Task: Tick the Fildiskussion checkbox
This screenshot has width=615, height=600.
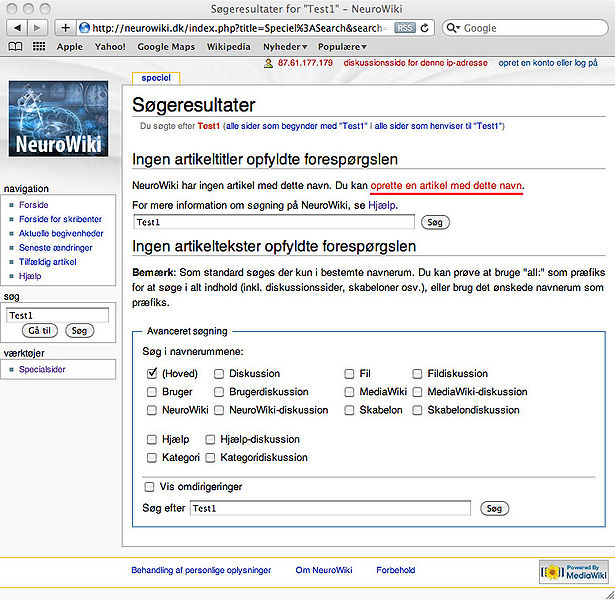Action: coord(417,374)
